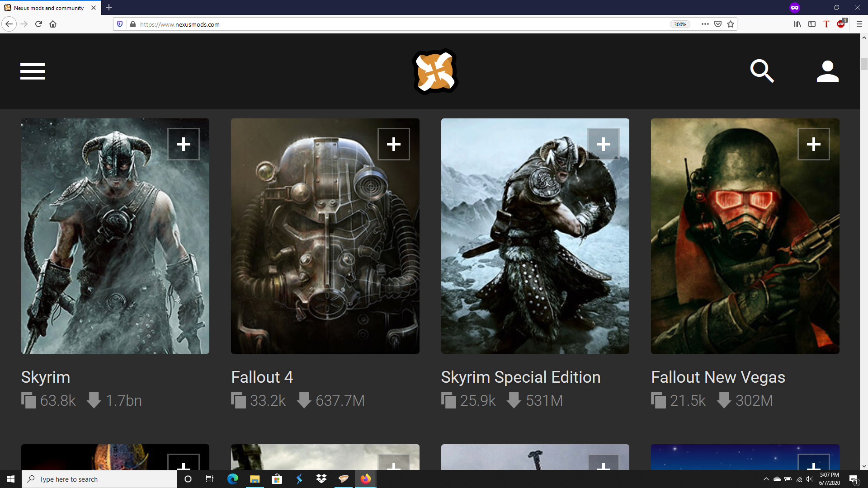Viewport: 868px width, 488px height.
Task: Open the volume control in tray
Action: tap(809, 479)
